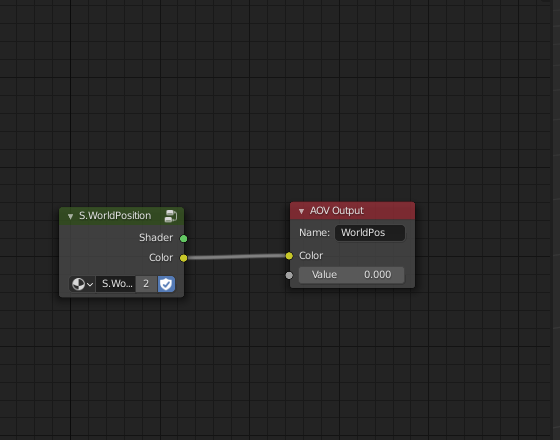Toggle the fake user shield icon
Image resolution: width=560 pixels, height=440 pixels.
pyautogui.click(x=166, y=284)
